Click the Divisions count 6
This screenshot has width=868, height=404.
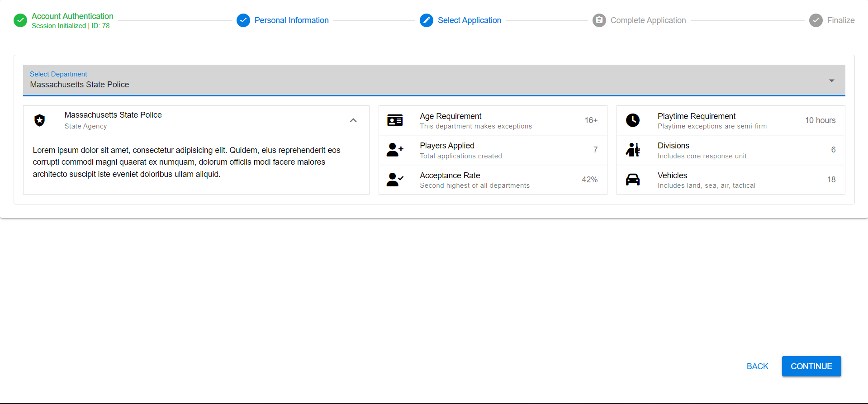click(833, 150)
